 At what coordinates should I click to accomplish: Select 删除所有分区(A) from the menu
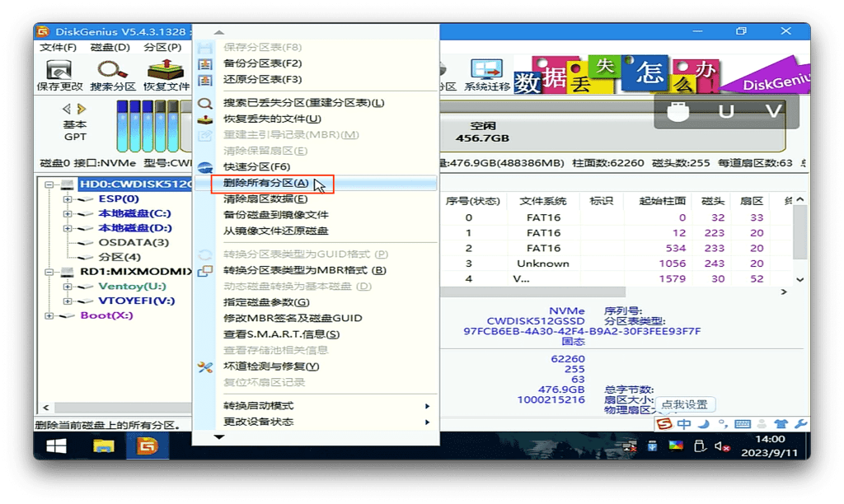[265, 183]
